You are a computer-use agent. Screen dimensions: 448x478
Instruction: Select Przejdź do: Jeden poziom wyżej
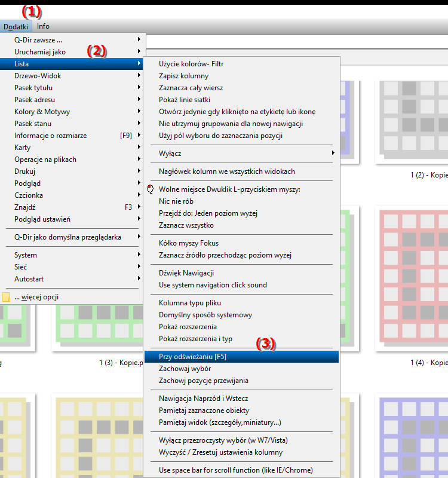click(208, 213)
